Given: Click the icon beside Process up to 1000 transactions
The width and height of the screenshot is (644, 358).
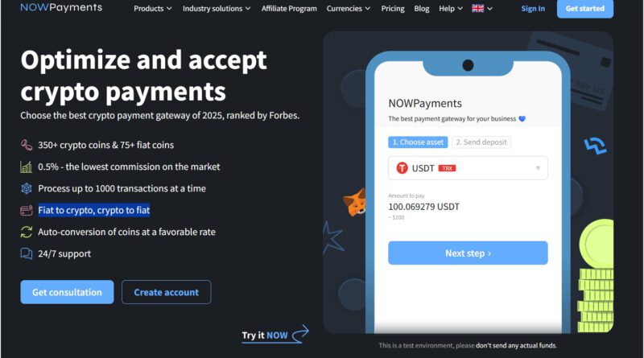Looking at the screenshot, I should point(27,188).
